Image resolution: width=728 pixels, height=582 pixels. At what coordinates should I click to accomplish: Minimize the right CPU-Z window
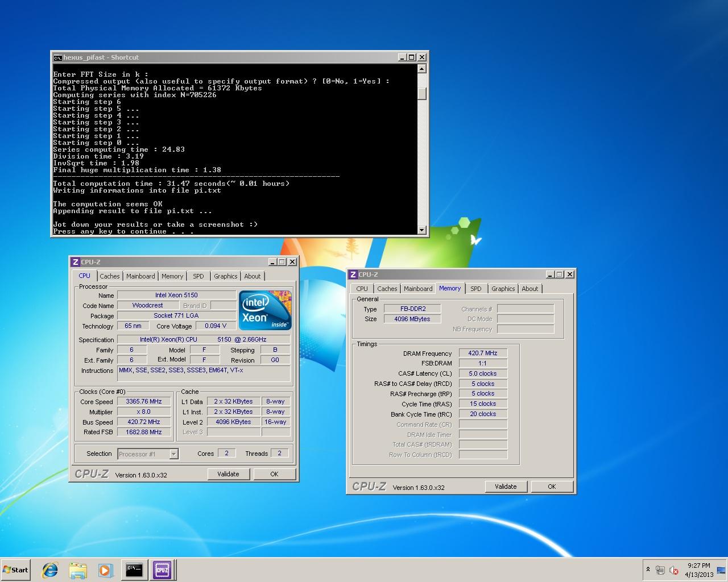(x=551, y=275)
